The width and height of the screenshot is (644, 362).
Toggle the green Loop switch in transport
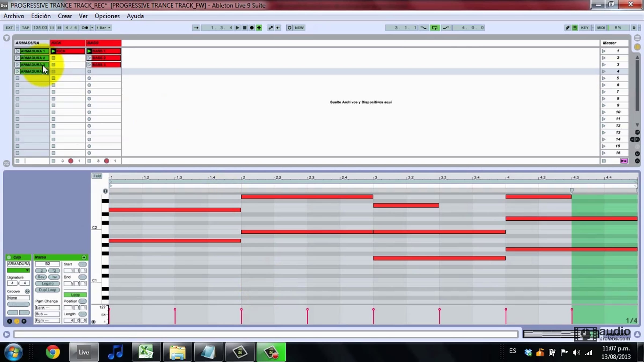[x=435, y=28]
